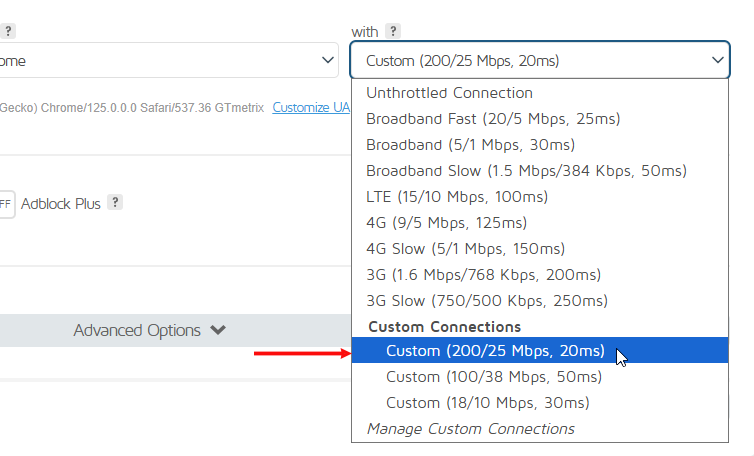Open the browser selection dropdown
The width and height of the screenshot is (754, 456).
click(170, 61)
